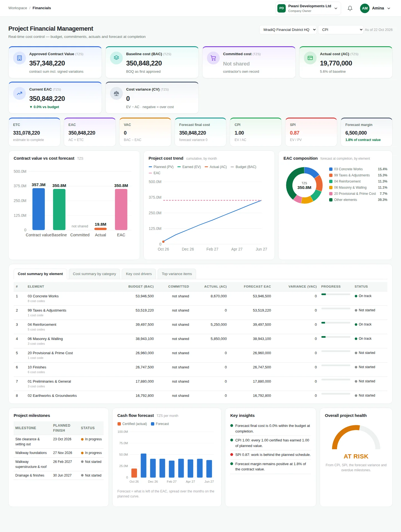The width and height of the screenshot is (401, 532).
Task: Go to Workspace breadcrumb link
Action: [18, 8]
